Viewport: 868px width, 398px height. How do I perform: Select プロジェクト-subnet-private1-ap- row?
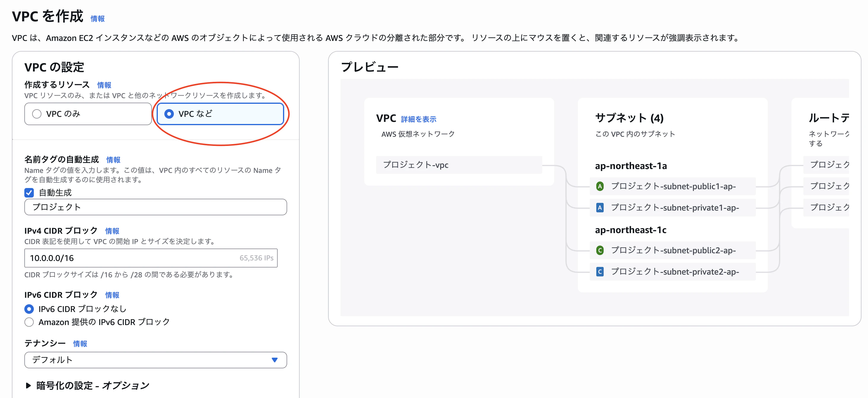click(673, 208)
